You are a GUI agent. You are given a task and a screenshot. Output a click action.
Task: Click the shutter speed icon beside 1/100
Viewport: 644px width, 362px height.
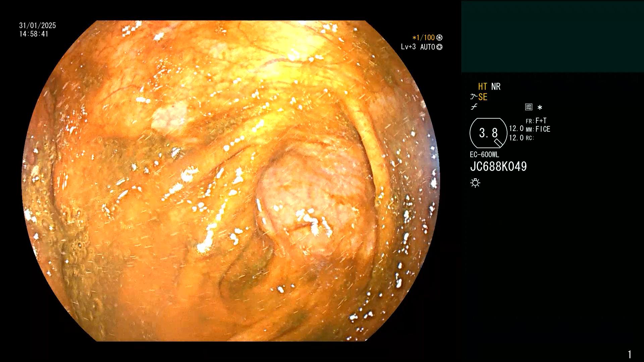point(439,38)
